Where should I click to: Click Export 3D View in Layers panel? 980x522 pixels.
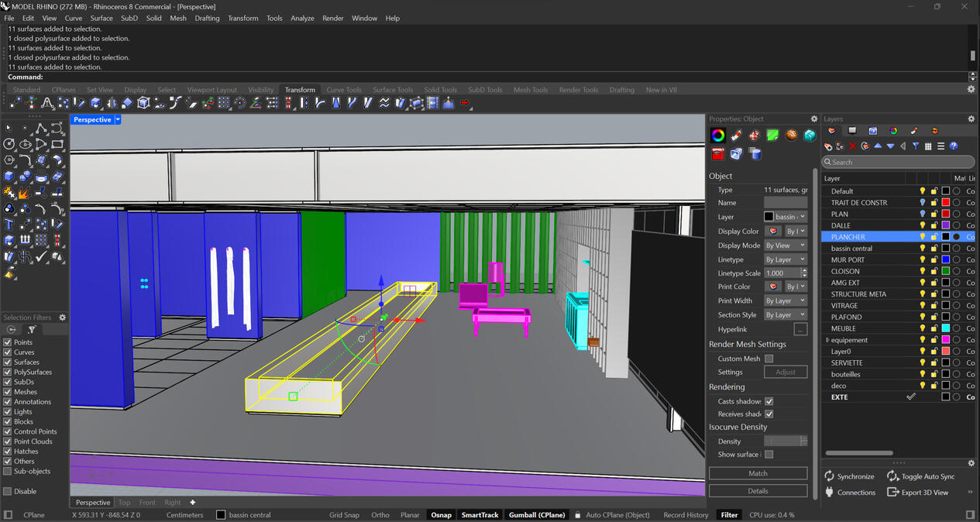pos(919,492)
